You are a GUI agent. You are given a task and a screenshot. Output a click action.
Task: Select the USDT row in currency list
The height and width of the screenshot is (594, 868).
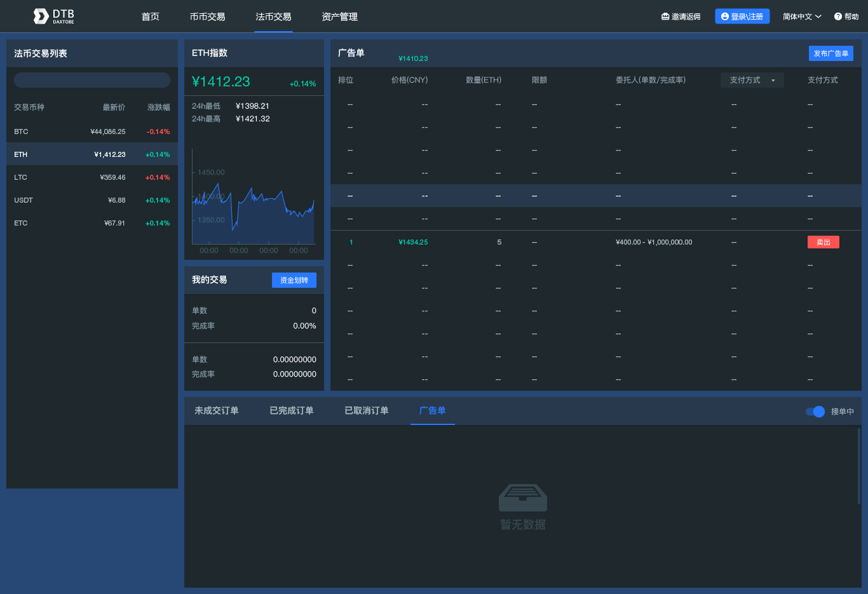92,200
